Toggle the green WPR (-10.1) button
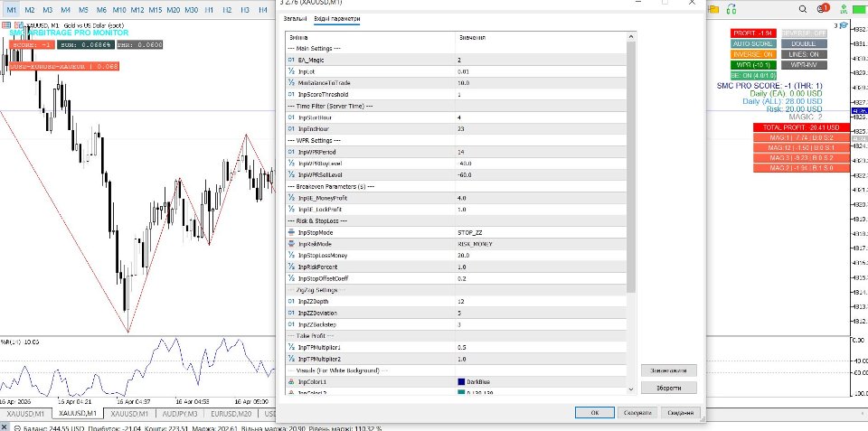This screenshot has width=868, height=431. (x=753, y=65)
